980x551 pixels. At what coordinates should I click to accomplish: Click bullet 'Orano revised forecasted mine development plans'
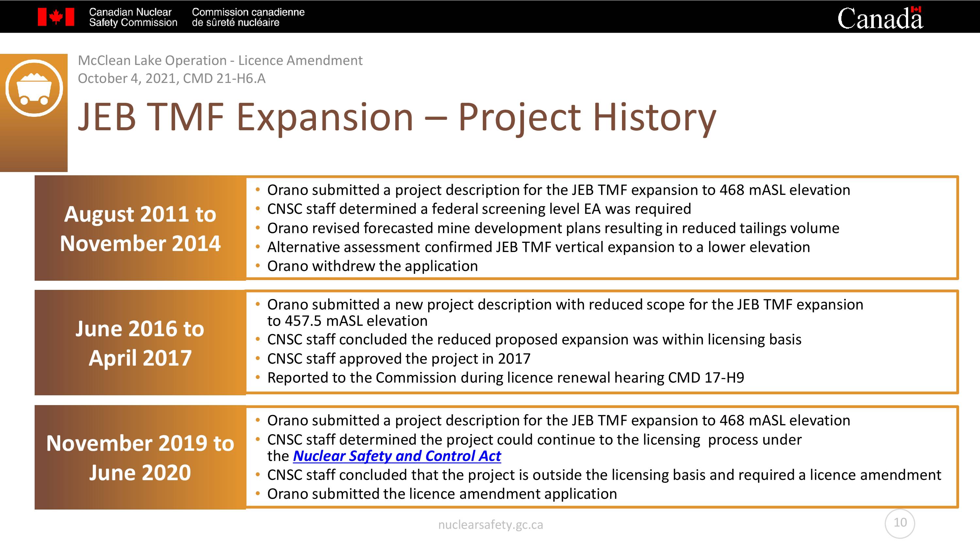(x=553, y=228)
